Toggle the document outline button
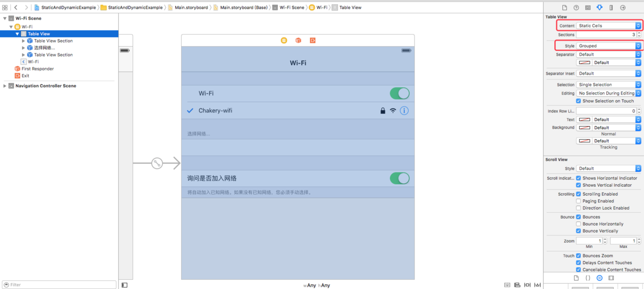Viewport: 644px width, 289px height. 125,285
